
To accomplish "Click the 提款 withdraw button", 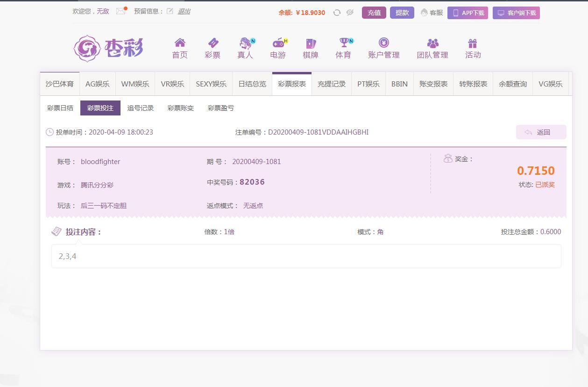I will pos(402,13).
